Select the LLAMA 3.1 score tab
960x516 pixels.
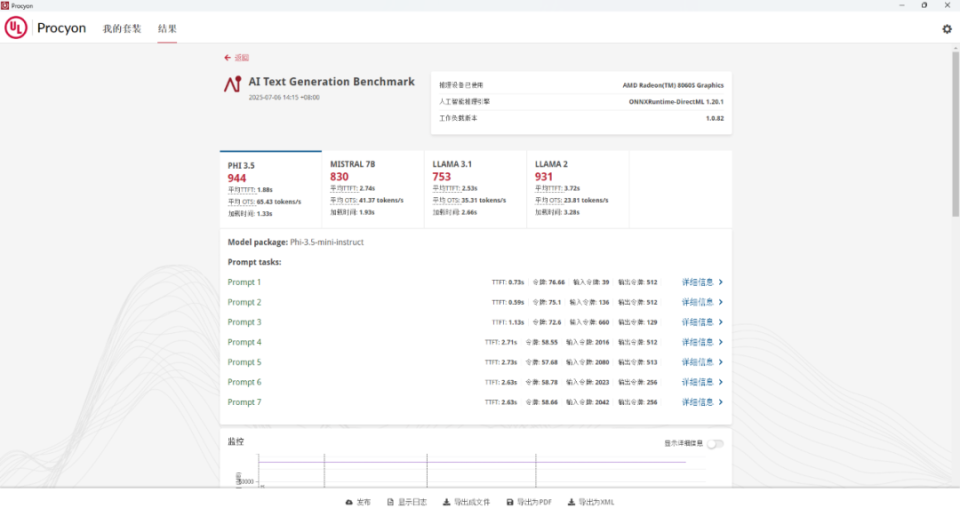475,190
